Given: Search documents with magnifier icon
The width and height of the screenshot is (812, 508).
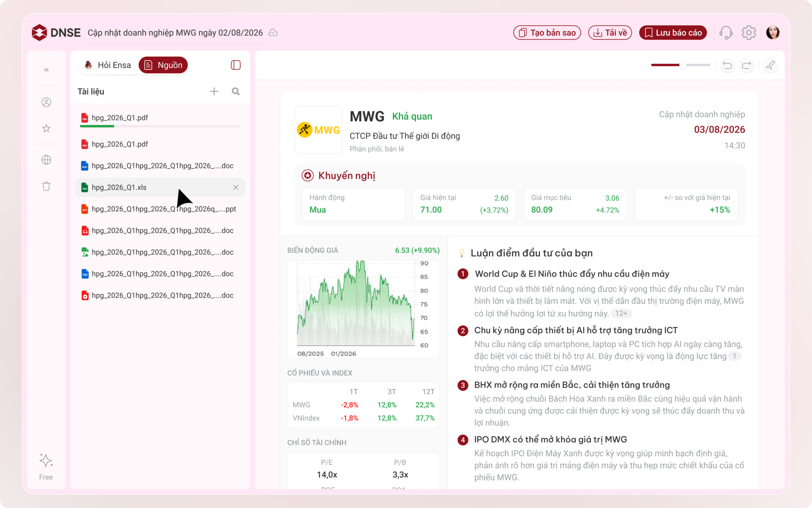Looking at the screenshot, I should (x=236, y=91).
